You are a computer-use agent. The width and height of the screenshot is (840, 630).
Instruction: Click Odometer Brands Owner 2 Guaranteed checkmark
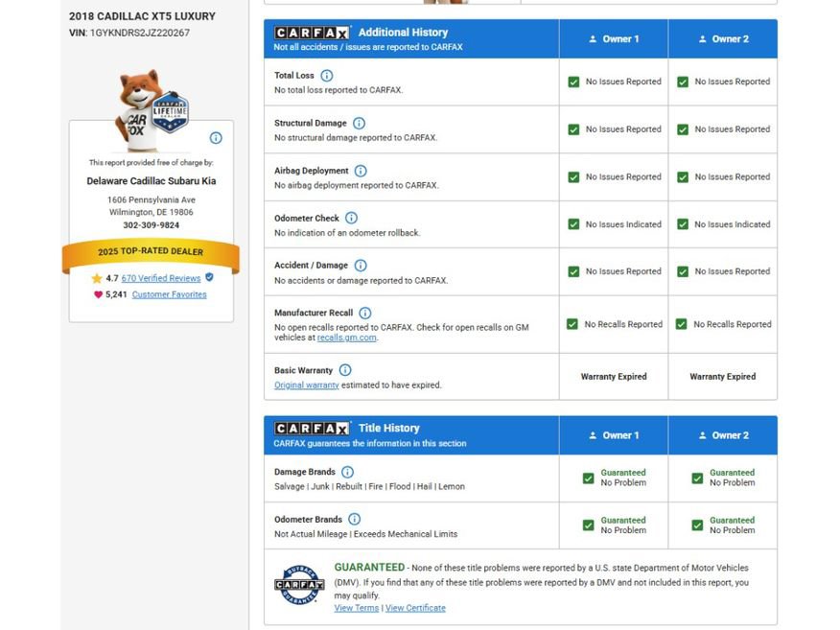697,525
